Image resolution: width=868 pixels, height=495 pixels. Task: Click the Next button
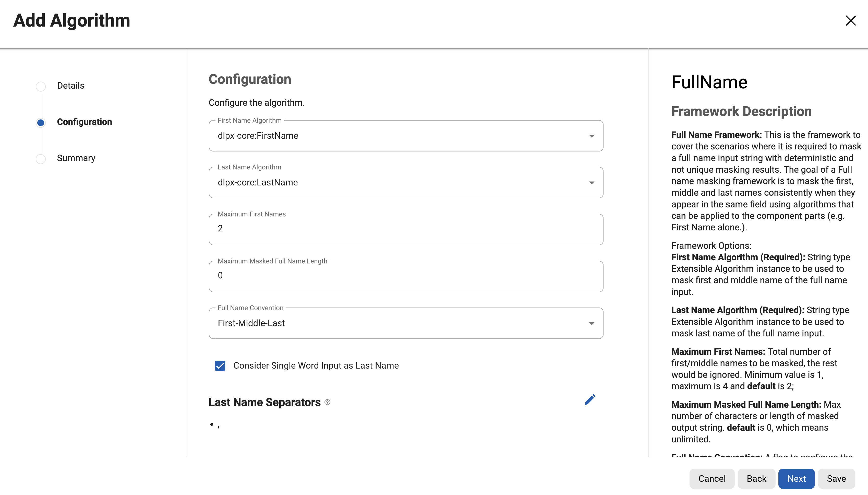(796, 479)
